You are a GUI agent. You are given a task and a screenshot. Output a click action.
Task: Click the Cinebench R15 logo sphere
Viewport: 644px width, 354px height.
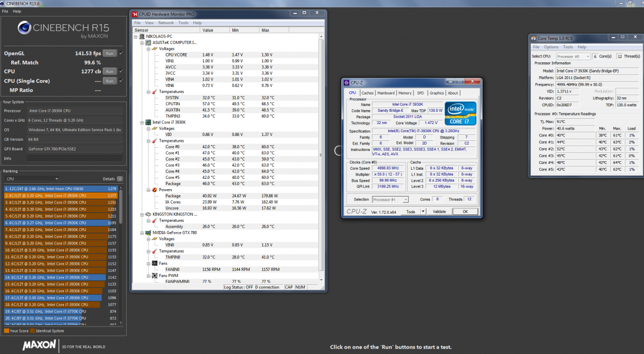point(24,28)
